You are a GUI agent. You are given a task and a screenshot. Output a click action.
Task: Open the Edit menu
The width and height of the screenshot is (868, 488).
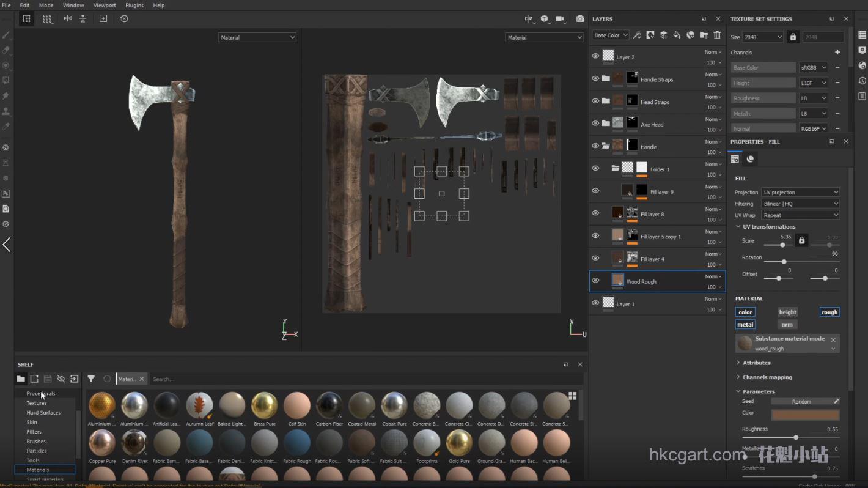(x=24, y=5)
